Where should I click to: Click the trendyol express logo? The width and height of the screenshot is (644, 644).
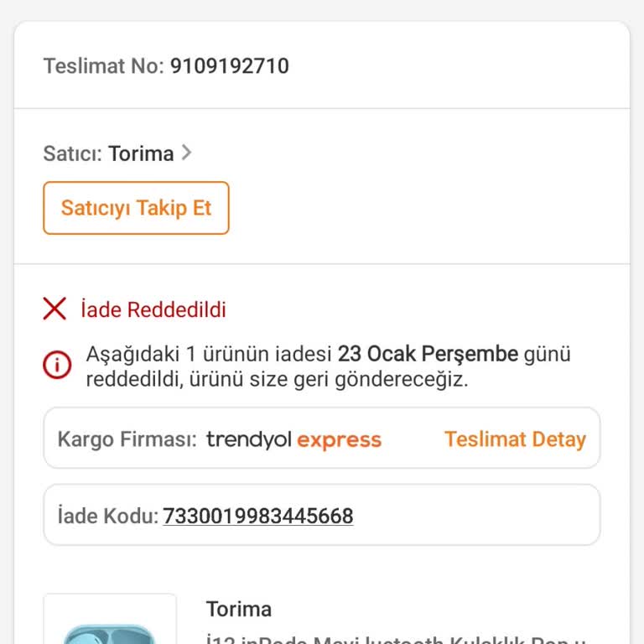293,439
